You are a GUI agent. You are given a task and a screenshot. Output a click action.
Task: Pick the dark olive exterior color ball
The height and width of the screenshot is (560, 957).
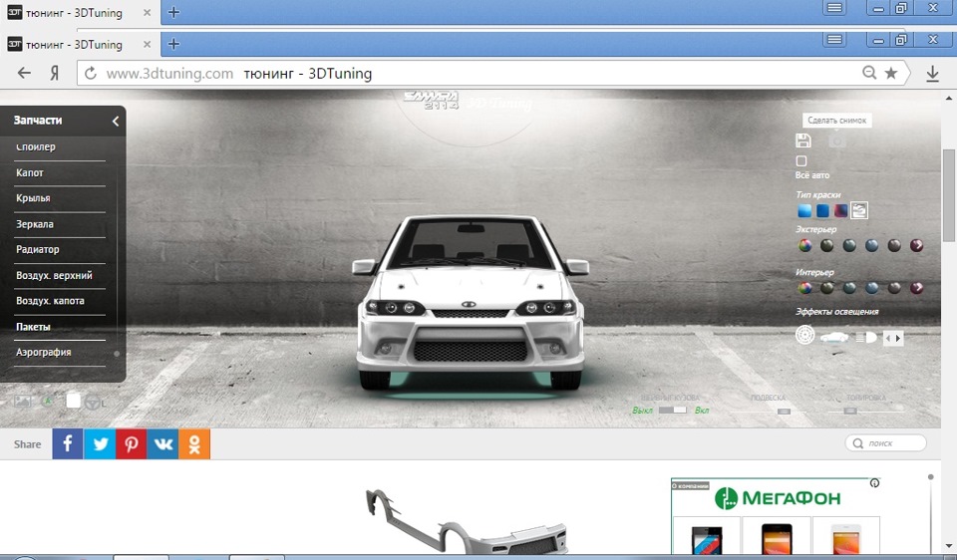point(827,245)
